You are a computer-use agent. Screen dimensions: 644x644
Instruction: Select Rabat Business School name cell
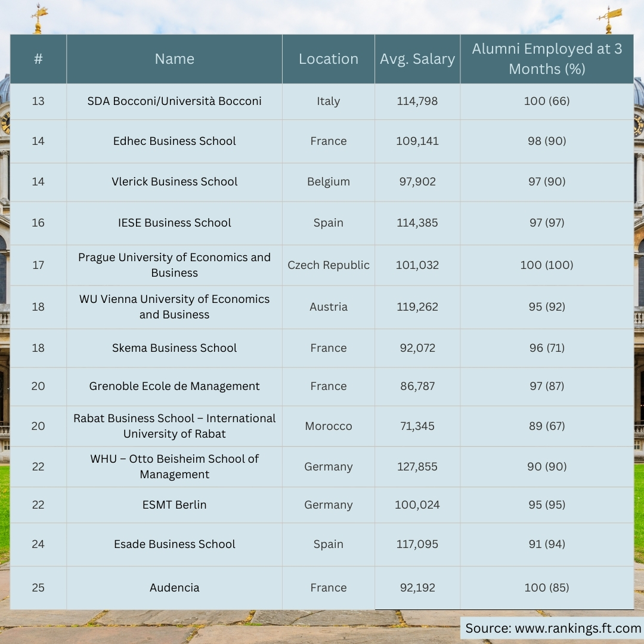[175, 426]
